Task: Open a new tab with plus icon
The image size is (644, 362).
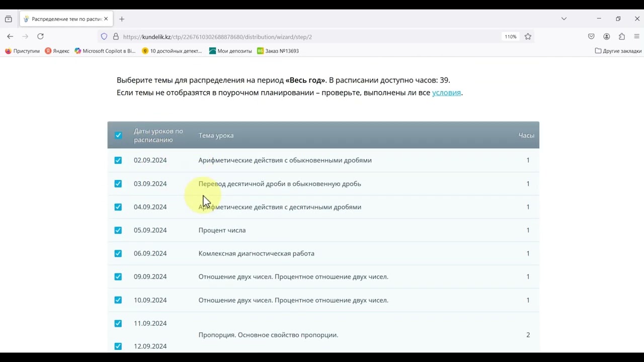Action: (122, 19)
